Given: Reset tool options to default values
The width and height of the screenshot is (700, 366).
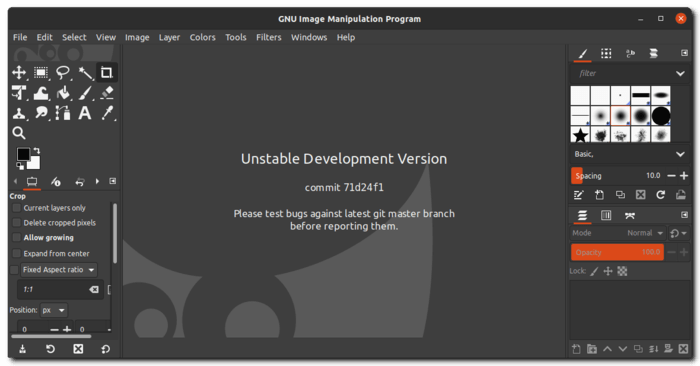Looking at the screenshot, I should [106, 349].
